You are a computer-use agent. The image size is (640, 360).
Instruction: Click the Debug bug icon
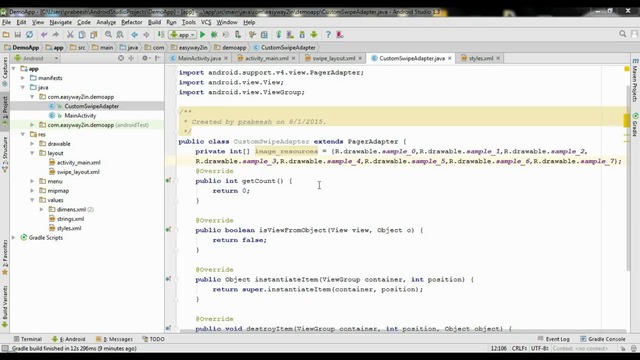[214, 35]
